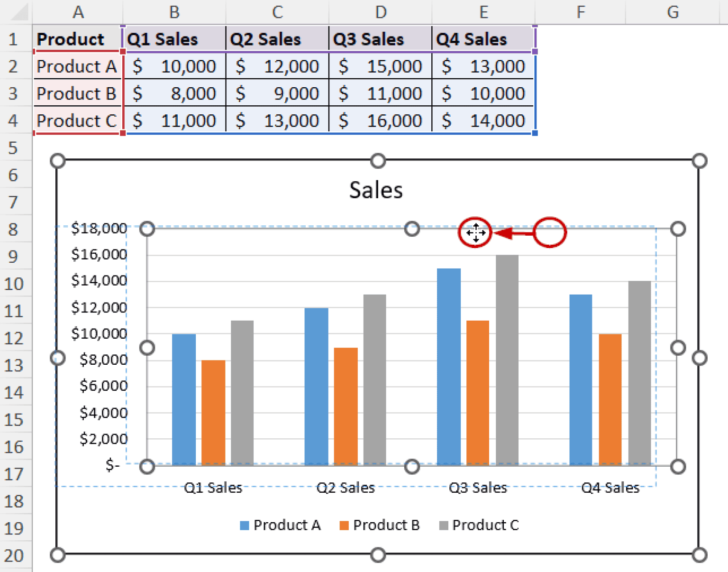The width and height of the screenshot is (728, 572).
Task: Click the orange Product B legend marker
Action: [345, 525]
